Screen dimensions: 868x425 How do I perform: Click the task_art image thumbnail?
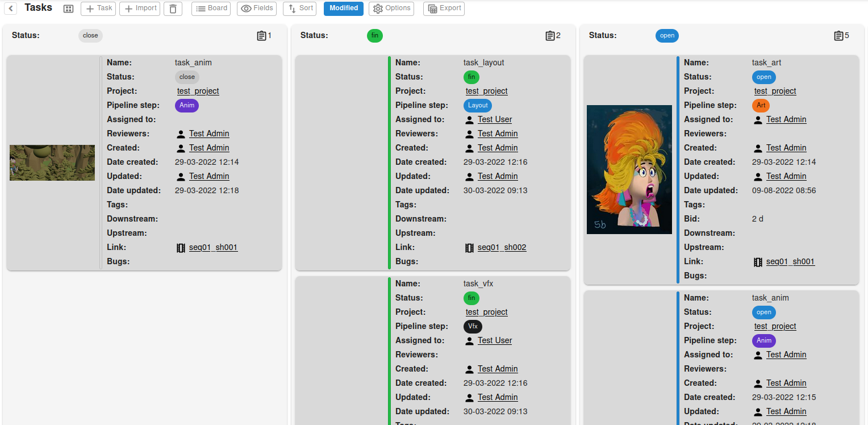tap(629, 169)
